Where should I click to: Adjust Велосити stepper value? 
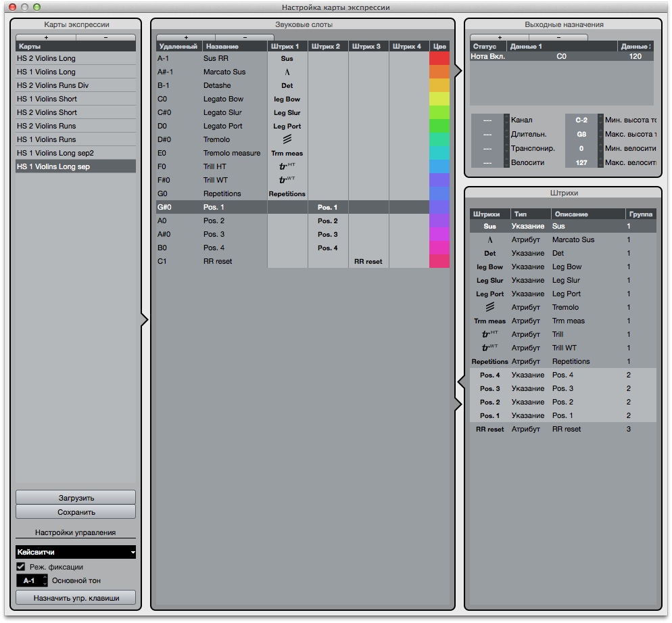[x=506, y=162]
